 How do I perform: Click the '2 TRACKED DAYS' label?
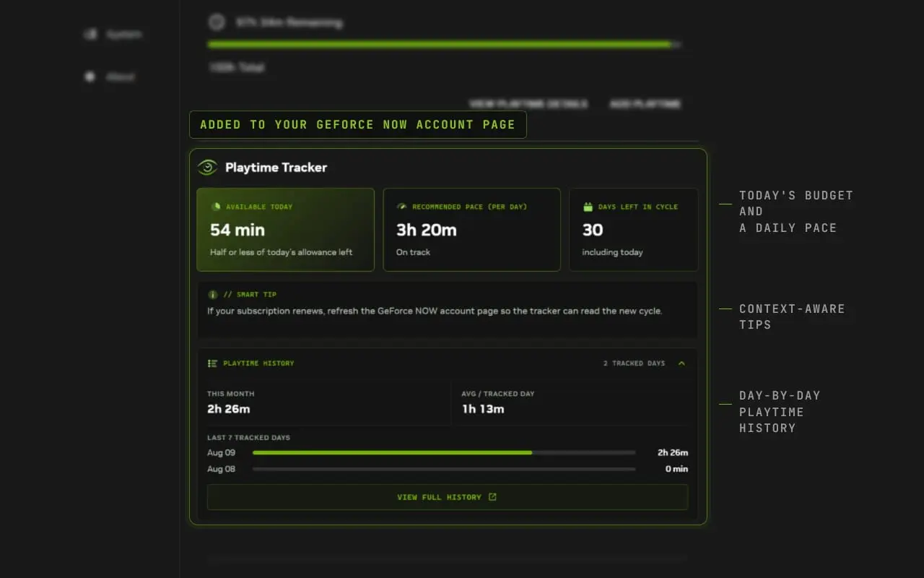click(635, 363)
